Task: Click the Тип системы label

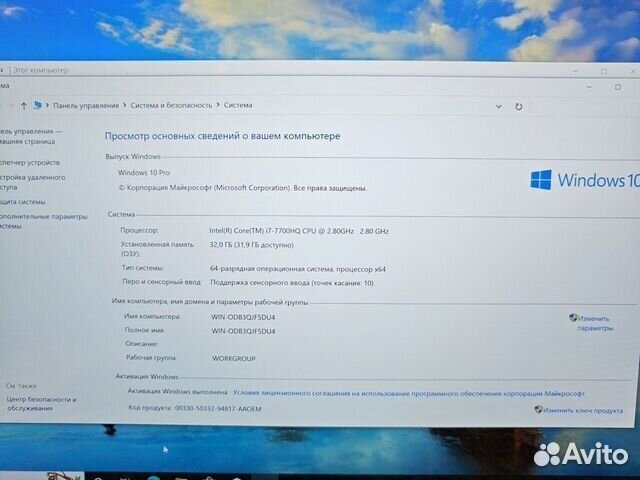Action: click(143, 268)
